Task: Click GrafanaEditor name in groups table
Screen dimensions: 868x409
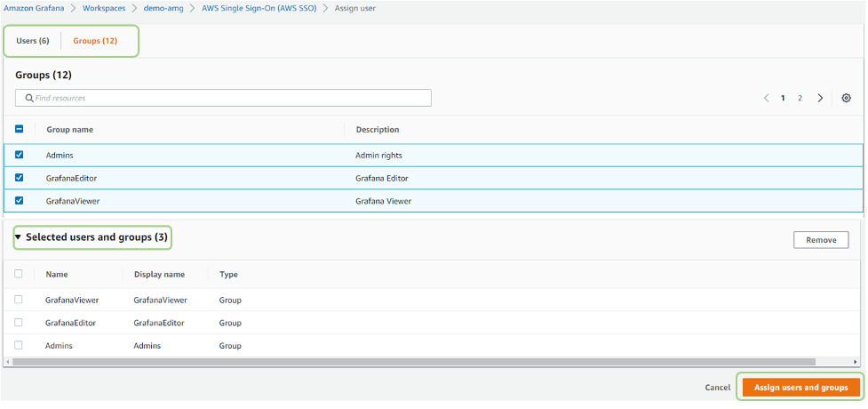Action: 72,178
